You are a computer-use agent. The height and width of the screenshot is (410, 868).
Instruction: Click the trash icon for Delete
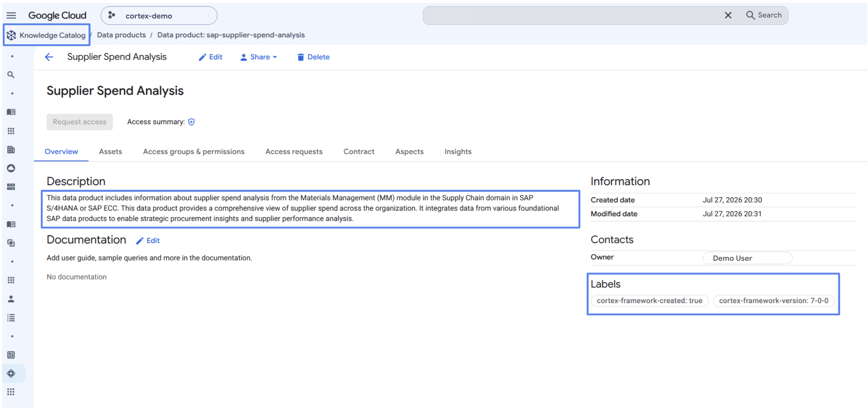pyautogui.click(x=300, y=57)
